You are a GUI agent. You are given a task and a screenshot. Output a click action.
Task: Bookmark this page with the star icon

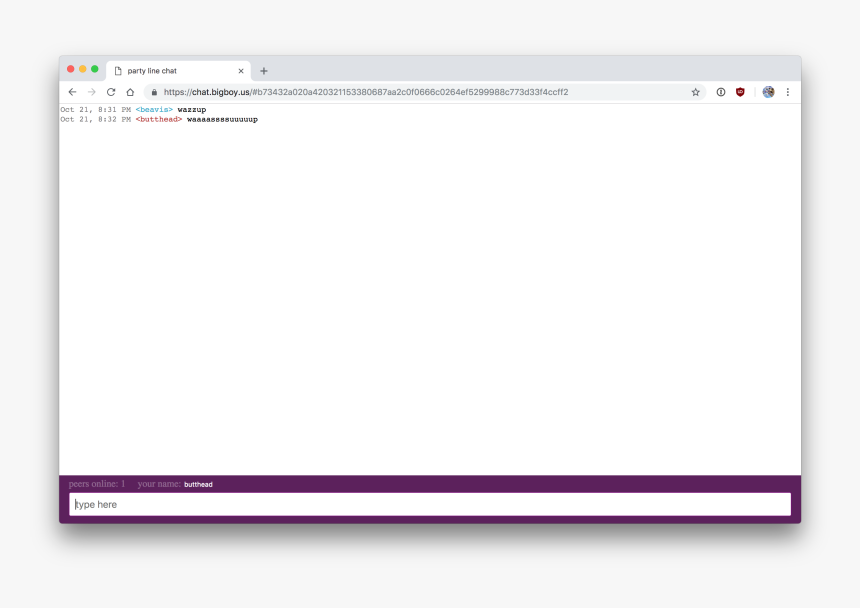[695, 92]
